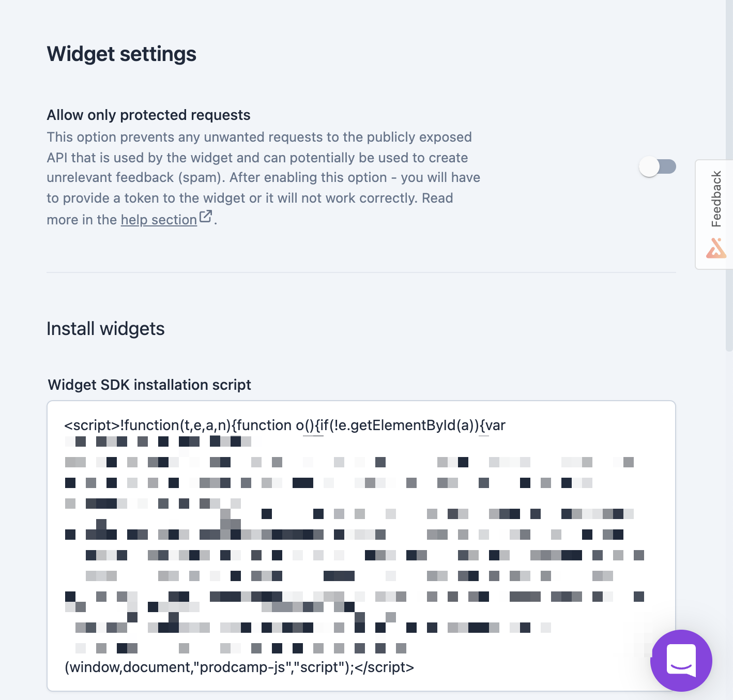Click the divider line above Install widgets
Image resolution: width=733 pixels, height=700 pixels.
tap(361, 272)
